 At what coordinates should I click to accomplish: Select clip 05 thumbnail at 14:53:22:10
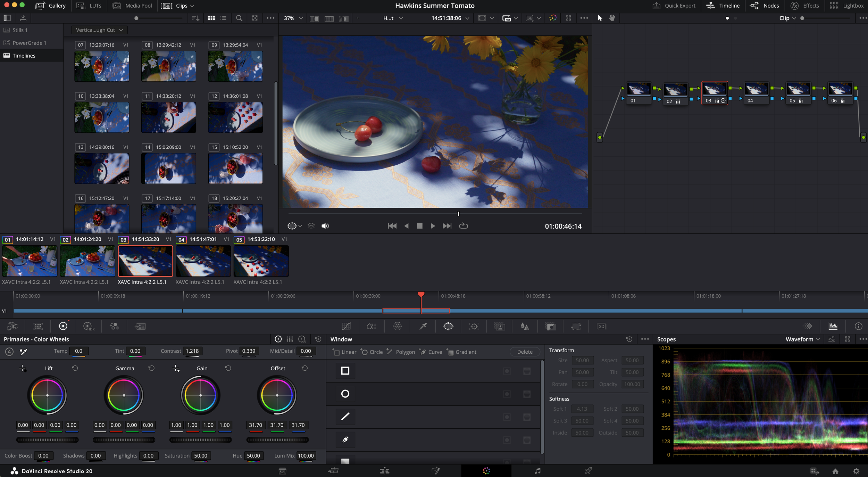click(261, 261)
